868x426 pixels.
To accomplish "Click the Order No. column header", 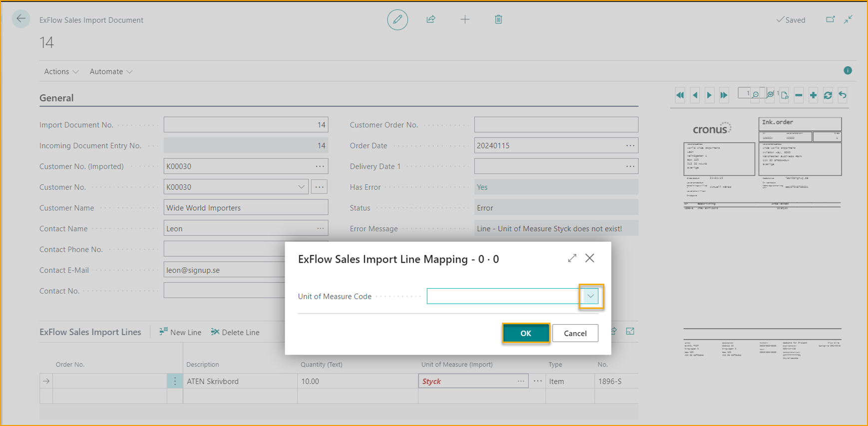I will pos(70,365).
